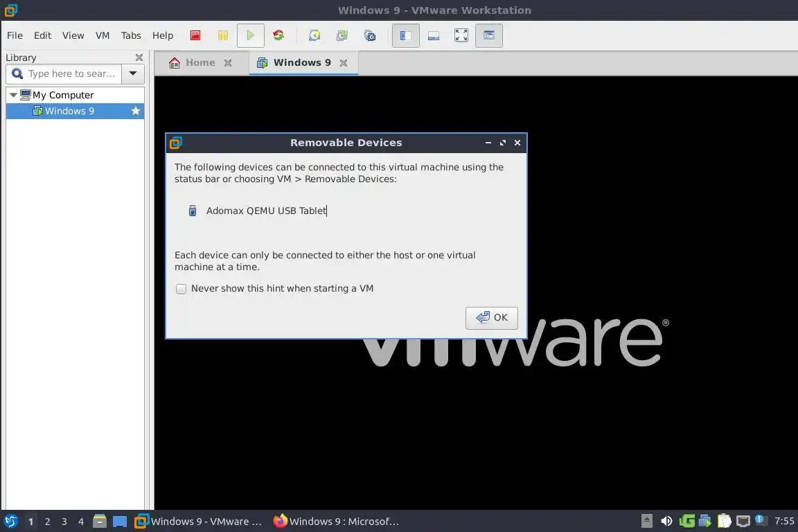The width and height of the screenshot is (798, 532).
Task: Open the File menu
Action: tap(15, 35)
